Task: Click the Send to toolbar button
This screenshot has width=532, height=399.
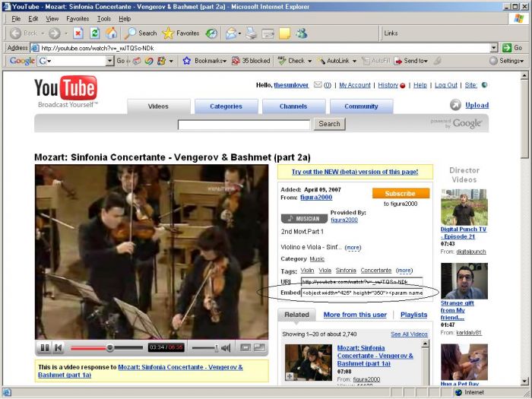Action: 411,61
